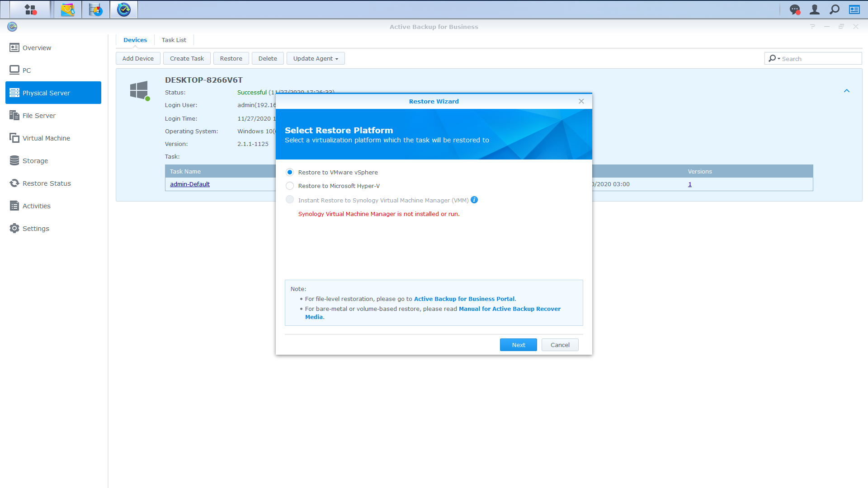The height and width of the screenshot is (488, 868).
Task: Click the notifications chat bubble icon
Action: click(794, 9)
